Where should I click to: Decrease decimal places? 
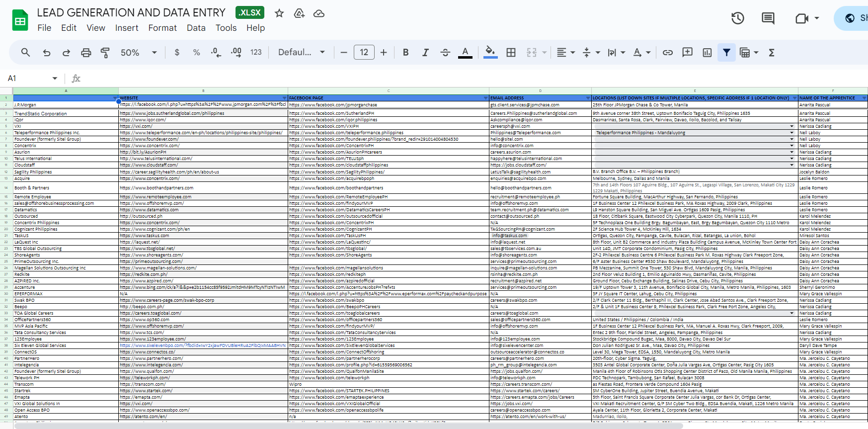point(216,52)
